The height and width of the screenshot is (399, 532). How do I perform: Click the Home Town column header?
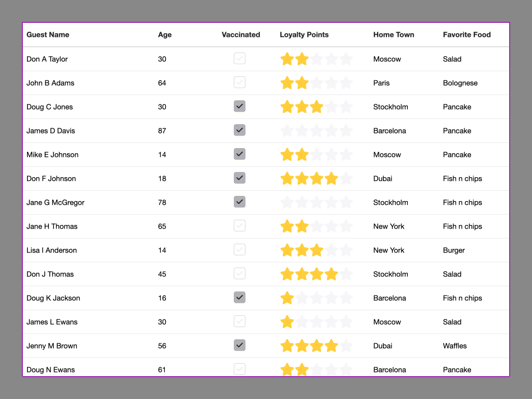point(394,35)
